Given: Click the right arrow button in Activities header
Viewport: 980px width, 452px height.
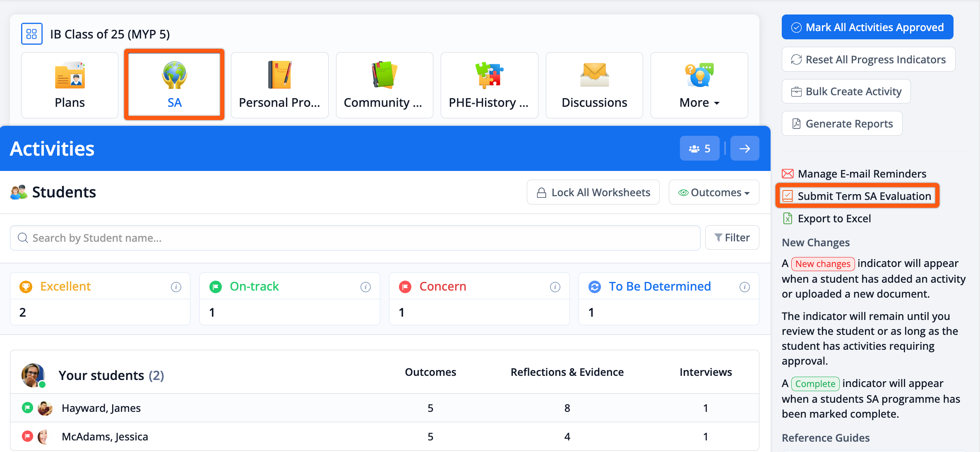Looking at the screenshot, I should pos(745,149).
